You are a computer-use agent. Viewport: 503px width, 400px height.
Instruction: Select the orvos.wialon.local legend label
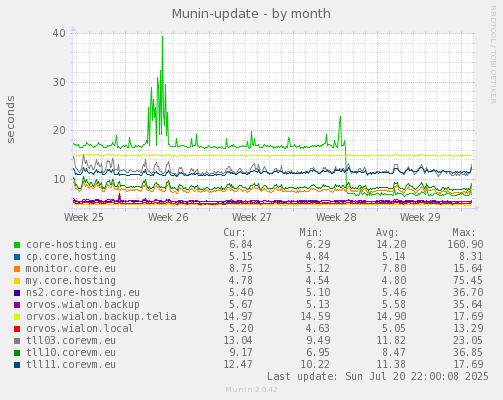point(80,328)
